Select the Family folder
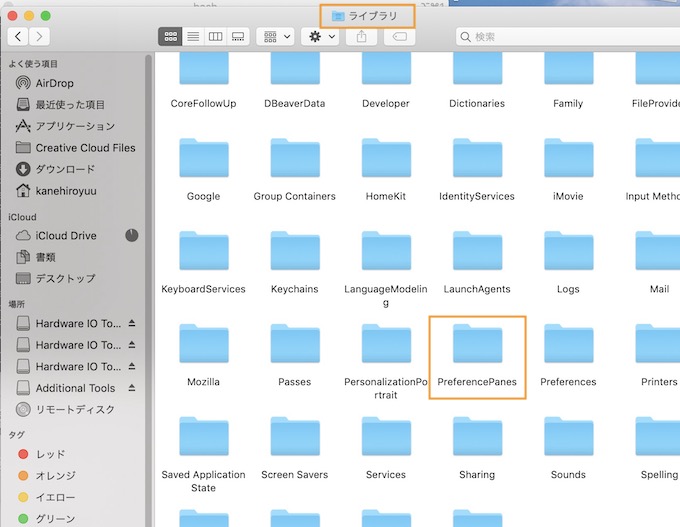 [568, 68]
